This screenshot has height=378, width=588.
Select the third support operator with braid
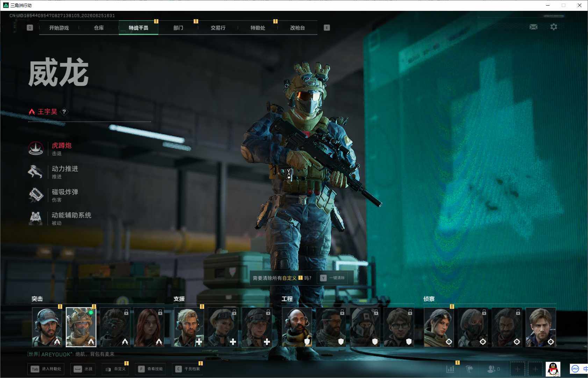click(x=257, y=327)
